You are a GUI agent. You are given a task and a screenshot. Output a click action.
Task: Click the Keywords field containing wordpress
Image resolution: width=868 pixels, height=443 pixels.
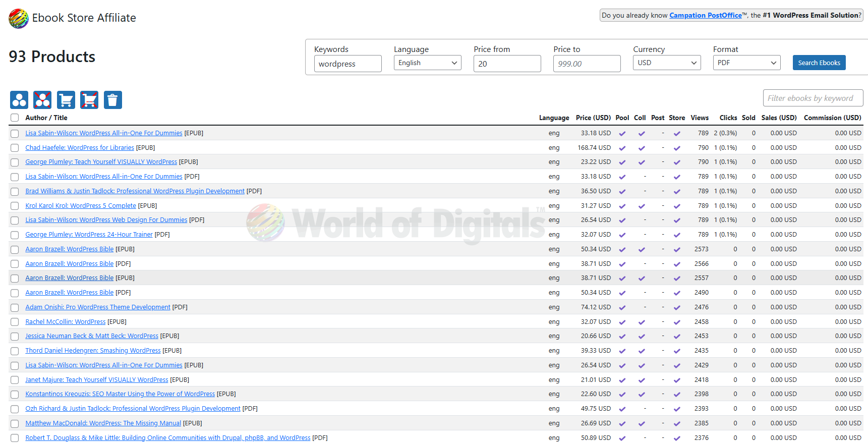pos(348,64)
